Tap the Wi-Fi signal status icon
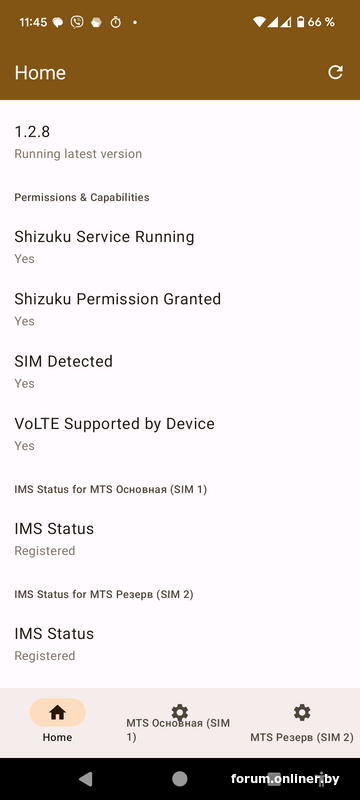 tap(259, 22)
